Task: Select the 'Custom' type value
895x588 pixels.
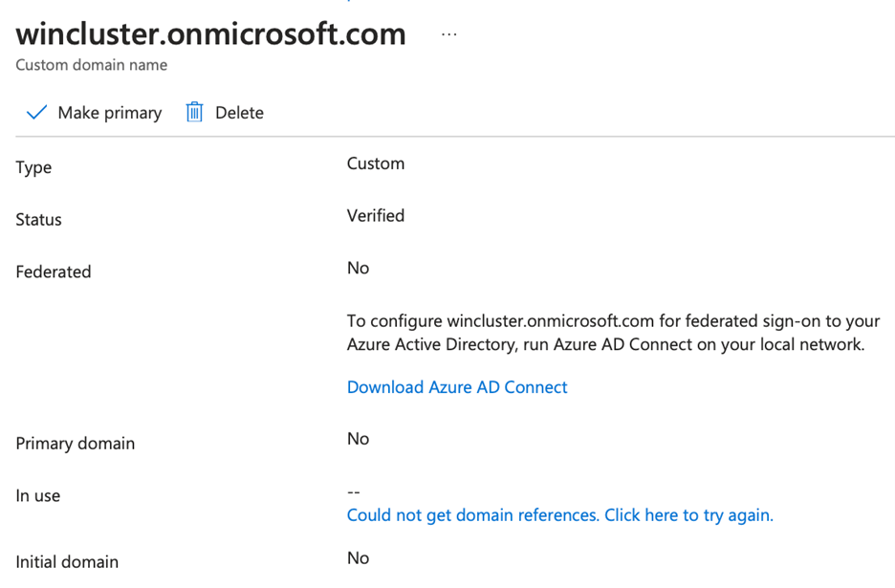Action: [376, 163]
